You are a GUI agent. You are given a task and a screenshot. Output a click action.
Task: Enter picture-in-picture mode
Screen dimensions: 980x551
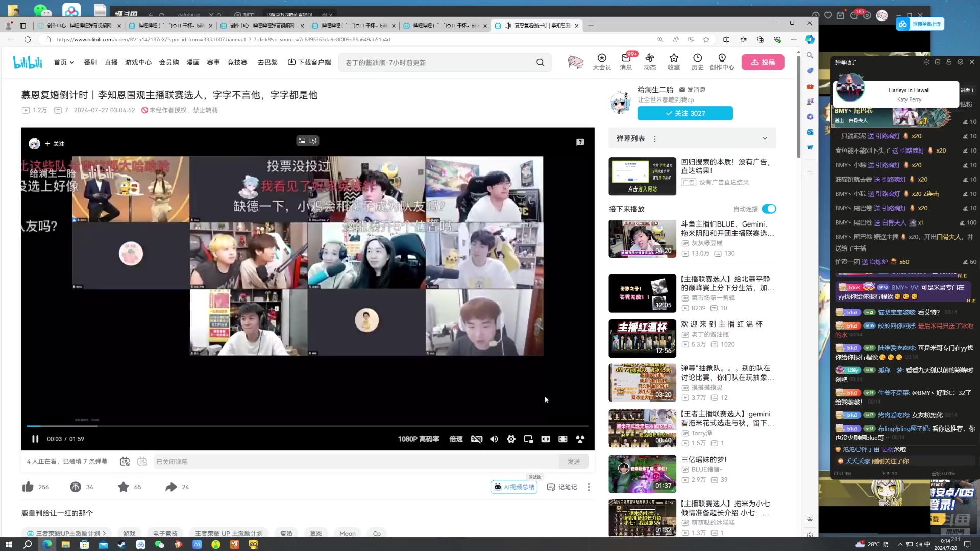coord(528,439)
